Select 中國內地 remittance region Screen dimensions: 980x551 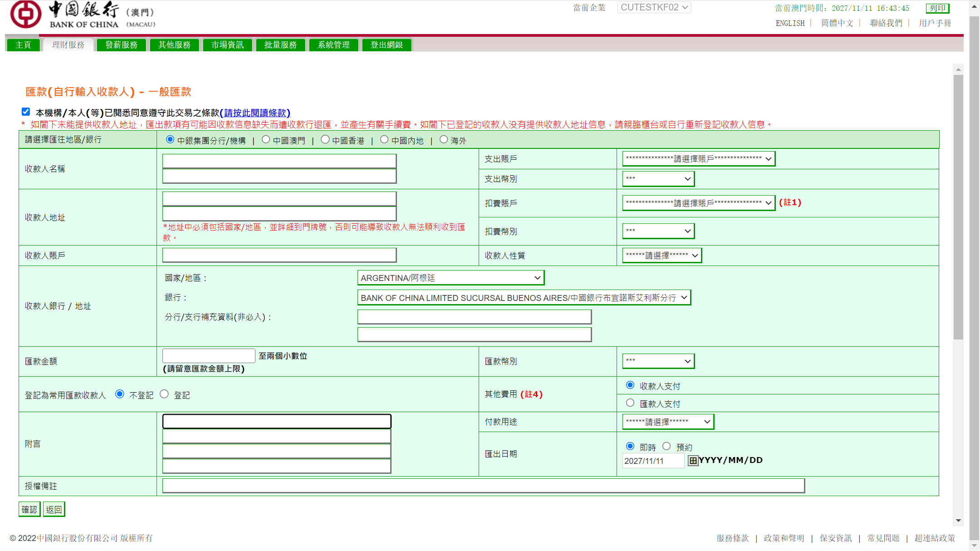tap(384, 139)
